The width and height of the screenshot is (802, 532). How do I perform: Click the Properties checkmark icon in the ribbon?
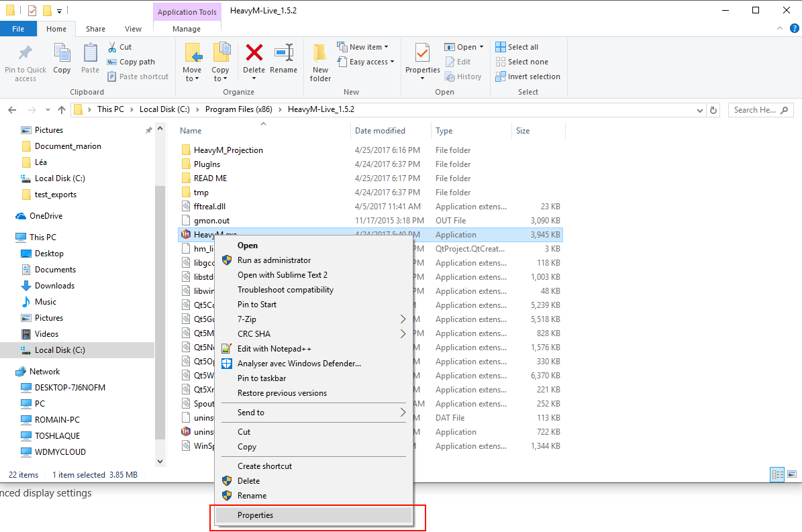coord(422,53)
